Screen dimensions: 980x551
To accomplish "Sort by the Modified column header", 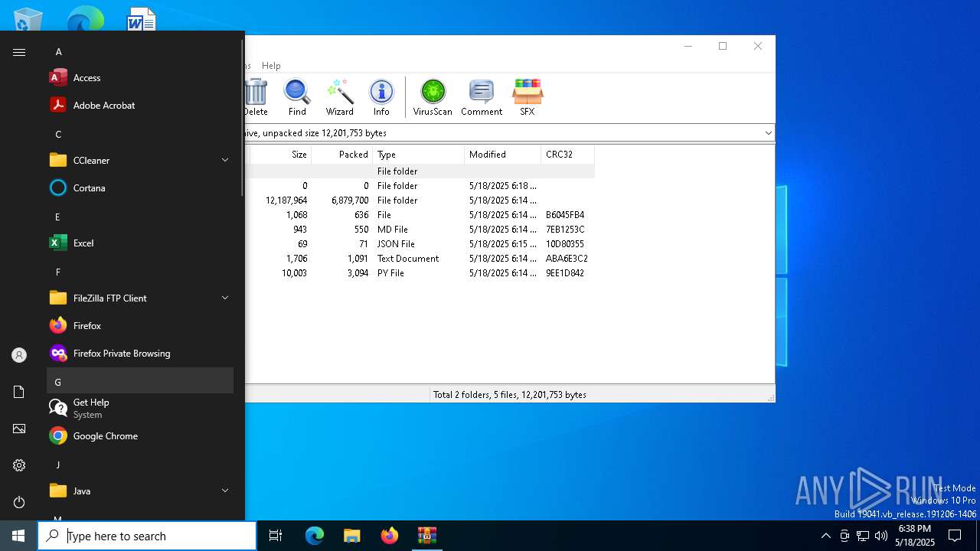I will [x=502, y=155].
